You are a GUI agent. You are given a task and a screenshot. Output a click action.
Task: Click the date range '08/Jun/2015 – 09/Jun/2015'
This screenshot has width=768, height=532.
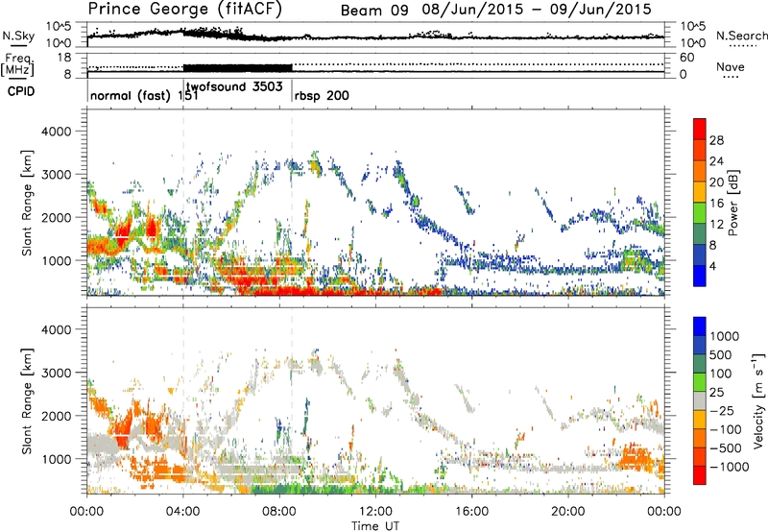point(537,10)
